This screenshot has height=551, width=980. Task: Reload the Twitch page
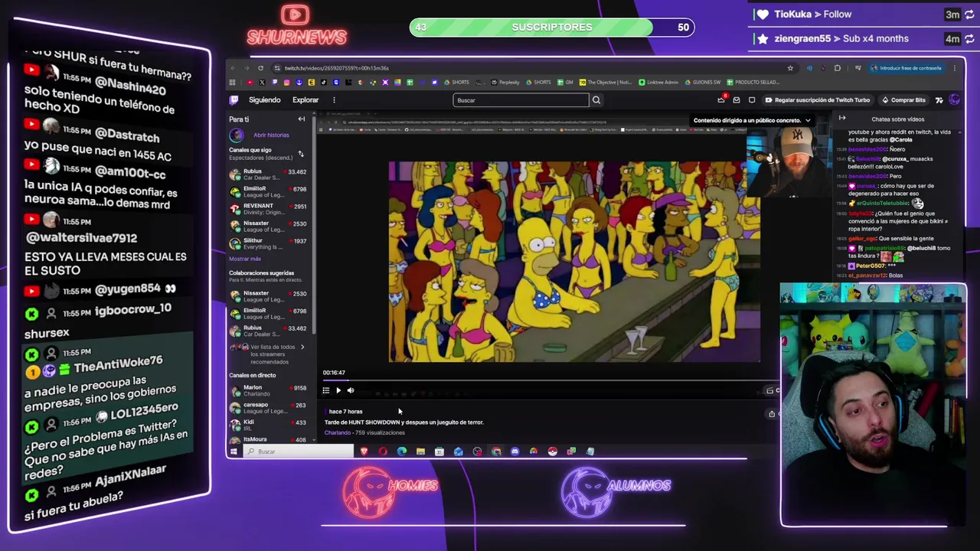pyautogui.click(x=260, y=68)
